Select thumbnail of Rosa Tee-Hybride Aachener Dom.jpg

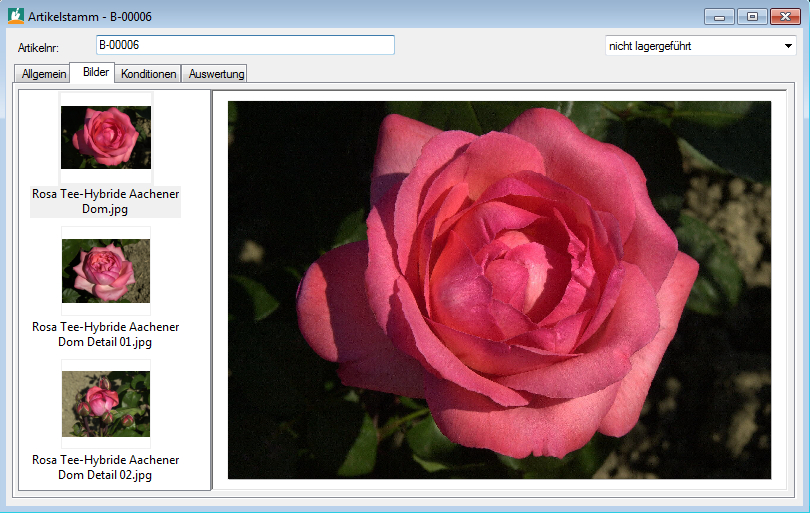(106, 137)
